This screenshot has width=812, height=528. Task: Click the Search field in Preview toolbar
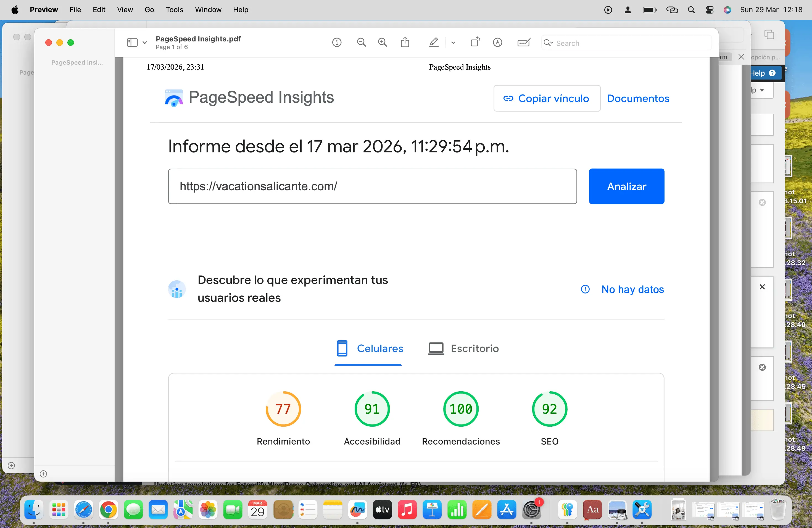click(x=626, y=43)
